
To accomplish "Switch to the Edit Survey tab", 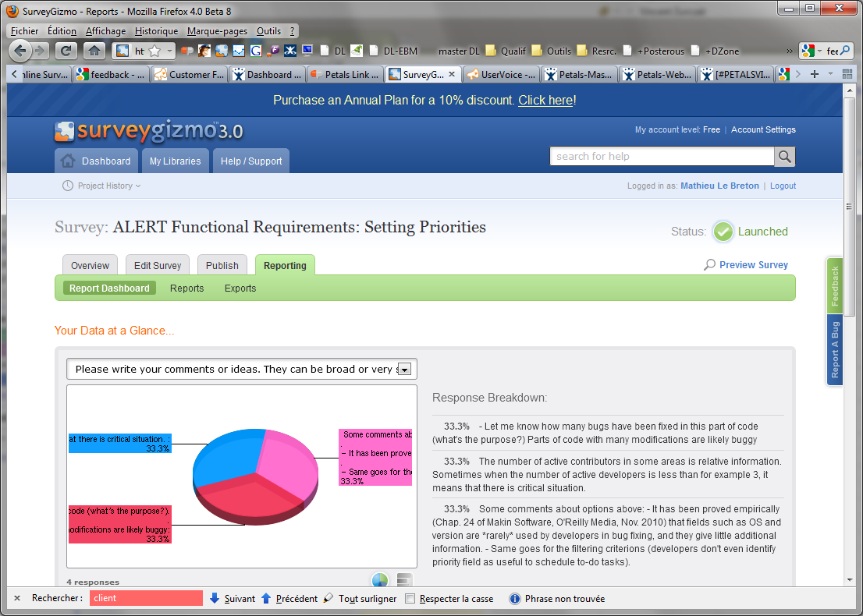I will tap(158, 265).
